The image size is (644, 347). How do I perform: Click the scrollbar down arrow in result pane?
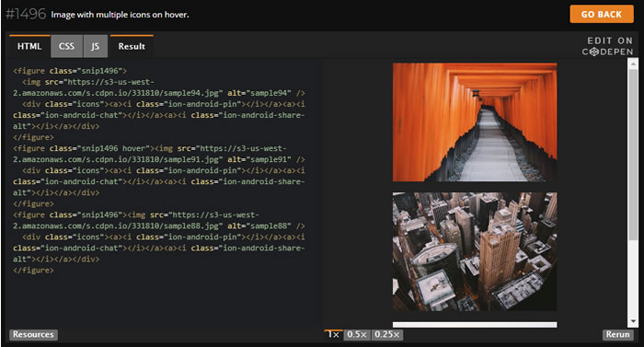pyautogui.click(x=633, y=321)
